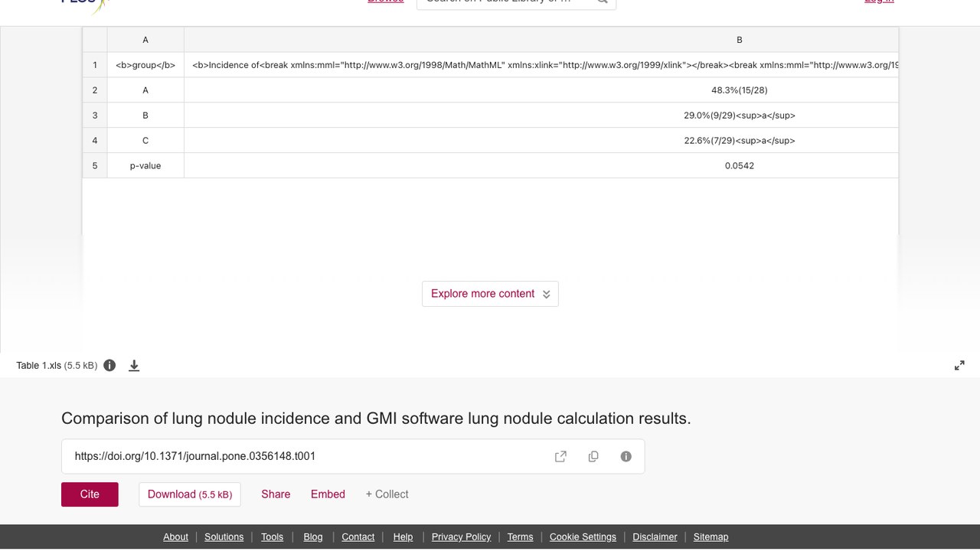Open the Tools footer link
980x551 pixels.
272,537
